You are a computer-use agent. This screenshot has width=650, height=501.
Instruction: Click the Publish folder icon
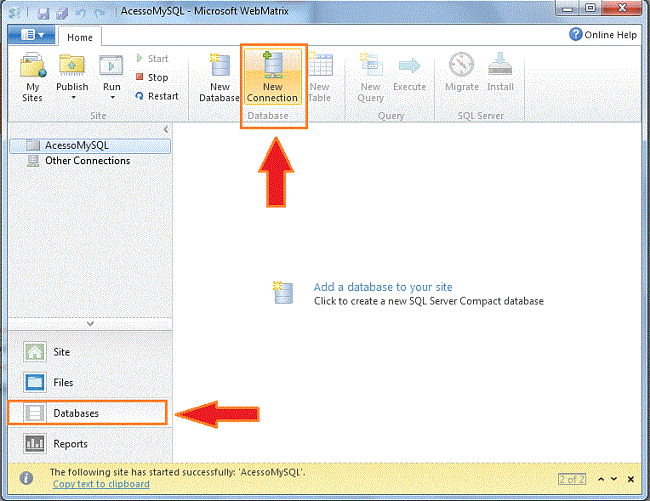coord(72,65)
